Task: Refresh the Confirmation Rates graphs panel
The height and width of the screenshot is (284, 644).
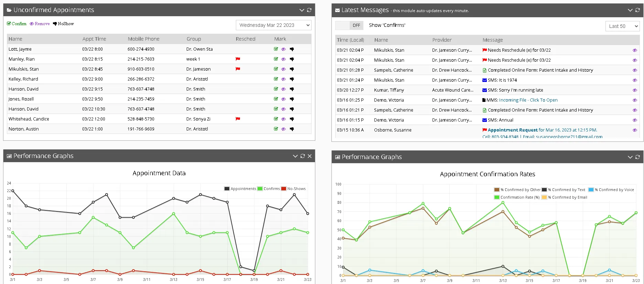Action: tap(637, 157)
